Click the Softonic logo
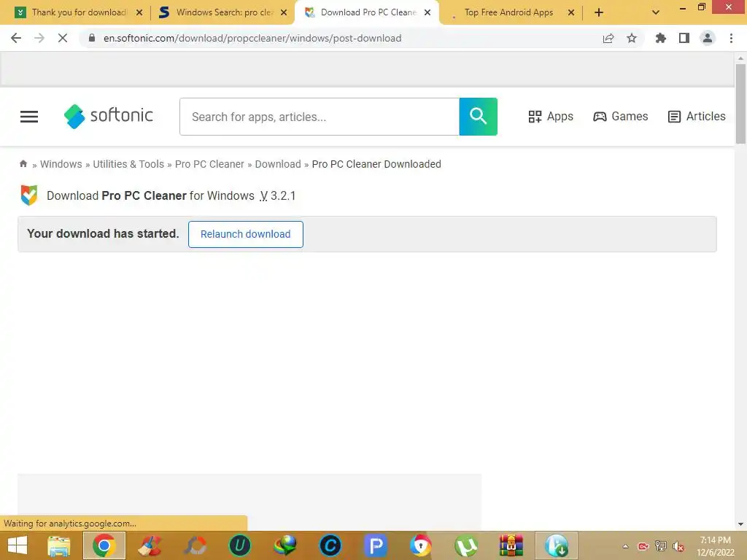Image resolution: width=747 pixels, height=560 pixels. pos(108,116)
